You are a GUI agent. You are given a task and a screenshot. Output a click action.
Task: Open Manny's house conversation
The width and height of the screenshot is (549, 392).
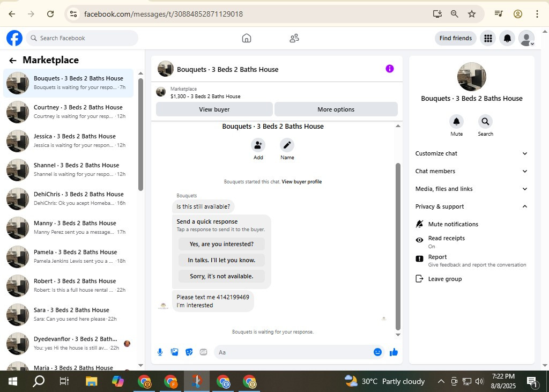coord(68,227)
